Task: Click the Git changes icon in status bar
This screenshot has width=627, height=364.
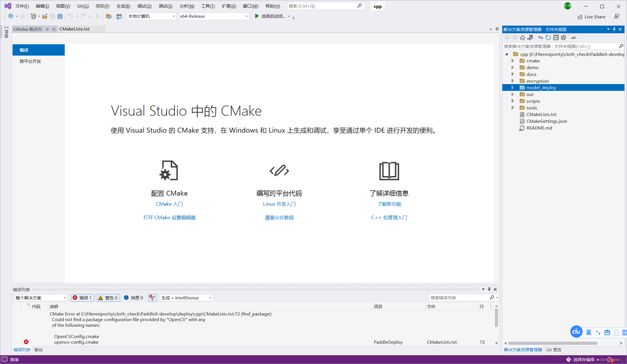Action: (562, 359)
